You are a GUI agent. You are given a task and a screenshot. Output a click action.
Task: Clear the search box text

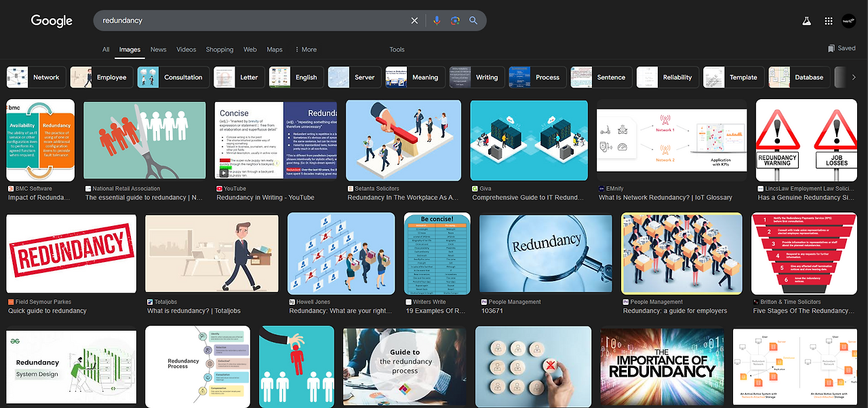tap(414, 20)
